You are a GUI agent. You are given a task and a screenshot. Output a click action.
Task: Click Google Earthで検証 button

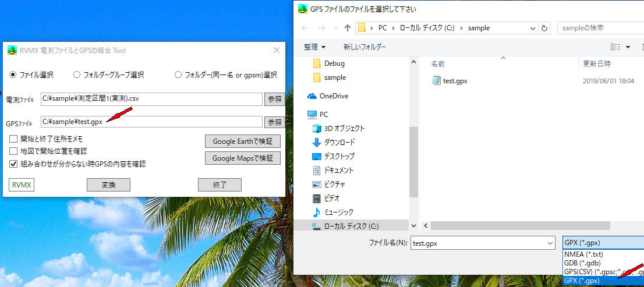click(x=242, y=141)
